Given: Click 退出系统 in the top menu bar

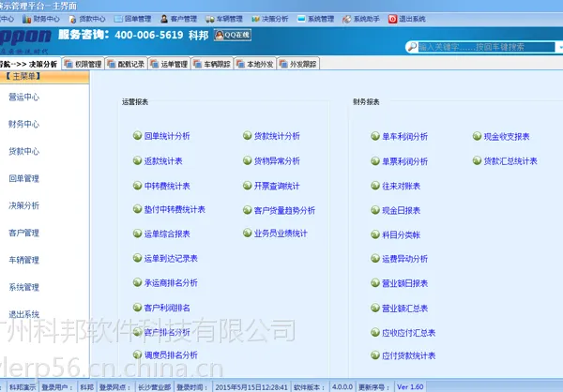Looking at the screenshot, I should click(x=407, y=19).
